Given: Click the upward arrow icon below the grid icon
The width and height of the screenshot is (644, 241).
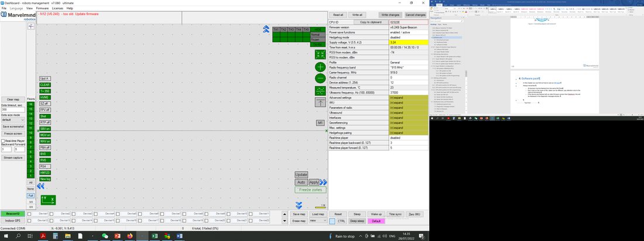Looking at the screenshot, I should click(320, 102).
